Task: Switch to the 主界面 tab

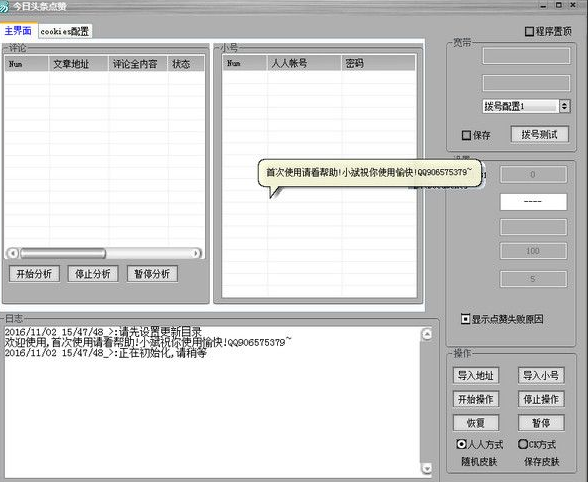Action: (x=18, y=30)
